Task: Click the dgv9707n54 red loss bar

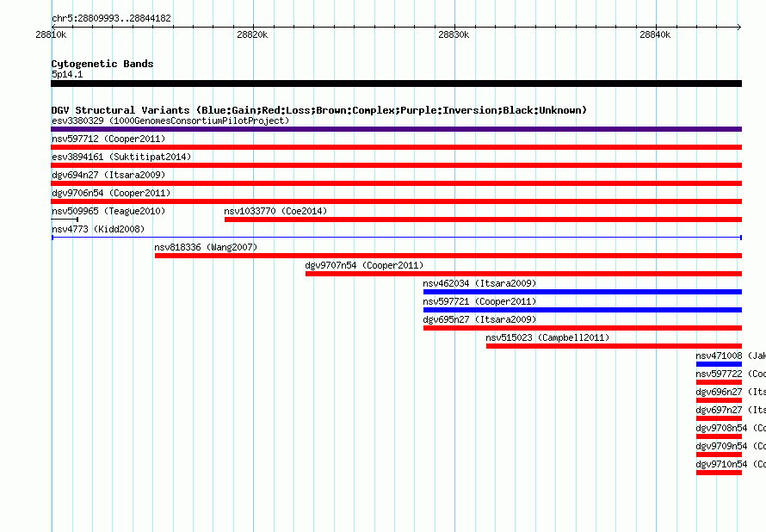Action: (523, 274)
